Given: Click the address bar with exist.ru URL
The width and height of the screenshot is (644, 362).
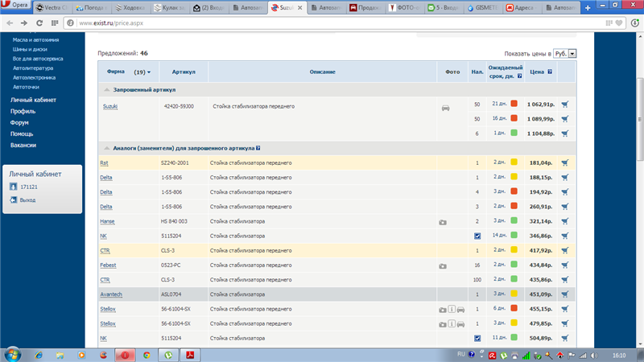Looking at the screenshot, I should pyautogui.click(x=322, y=23).
